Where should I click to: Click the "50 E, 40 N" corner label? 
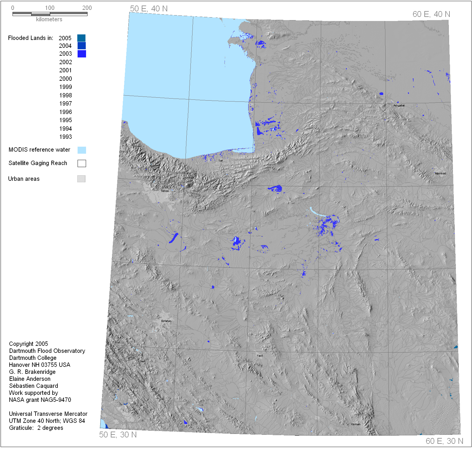(149, 9)
